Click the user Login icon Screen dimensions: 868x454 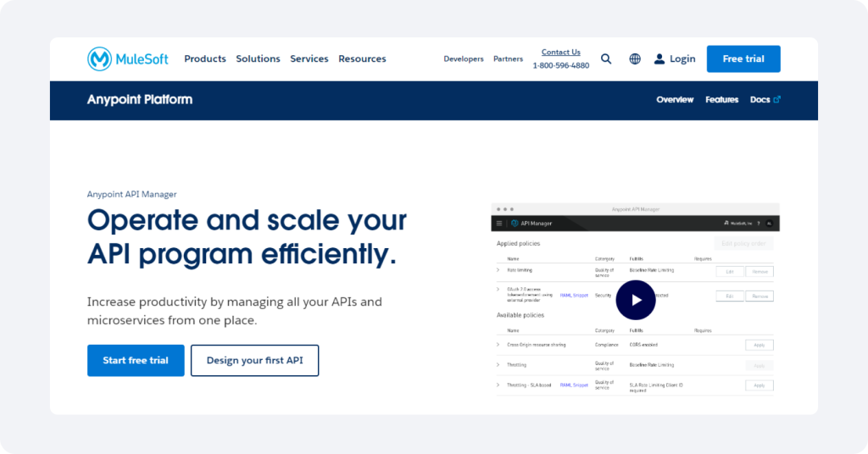(659, 58)
